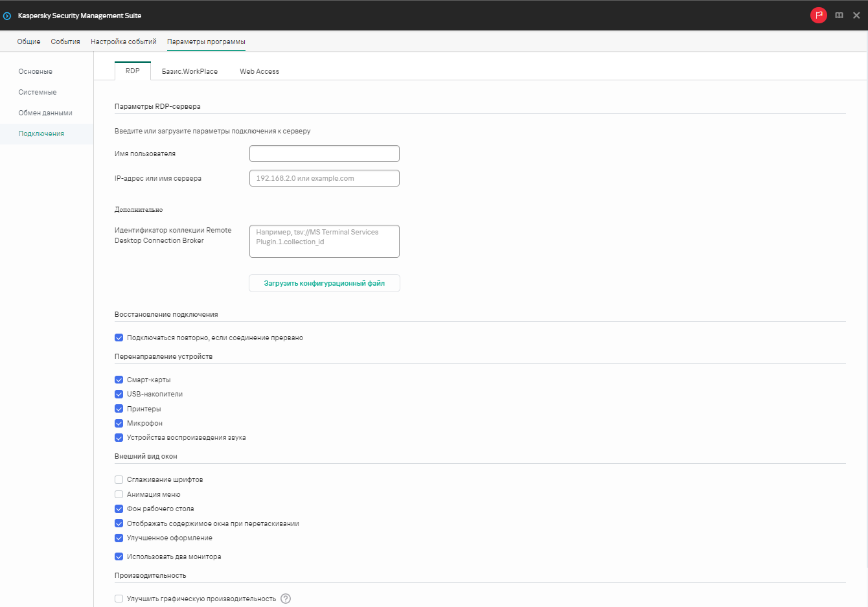Disable the Смарт-карты redirection
The image size is (868, 607).
(x=119, y=379)
